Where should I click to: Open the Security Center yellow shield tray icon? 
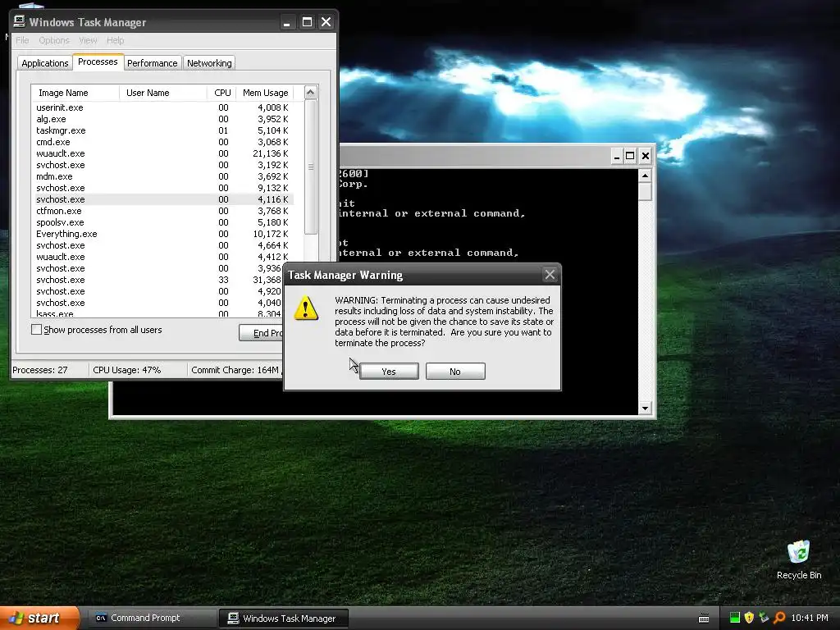(749, 618)
